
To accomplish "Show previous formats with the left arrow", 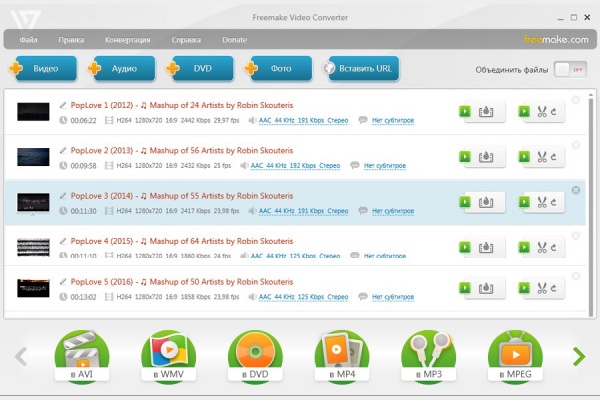I will coord(21,357).
